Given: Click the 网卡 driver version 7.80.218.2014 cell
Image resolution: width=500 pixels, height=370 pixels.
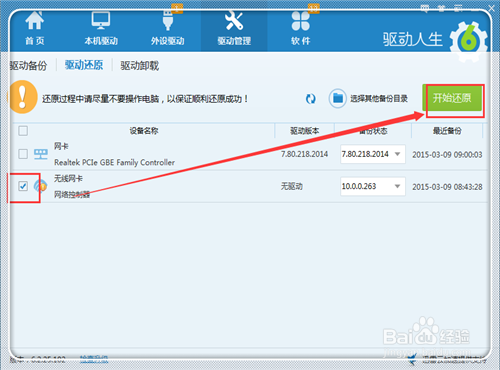Looking at the screenshot, I should pyautogui.click(x=304, y=154).
